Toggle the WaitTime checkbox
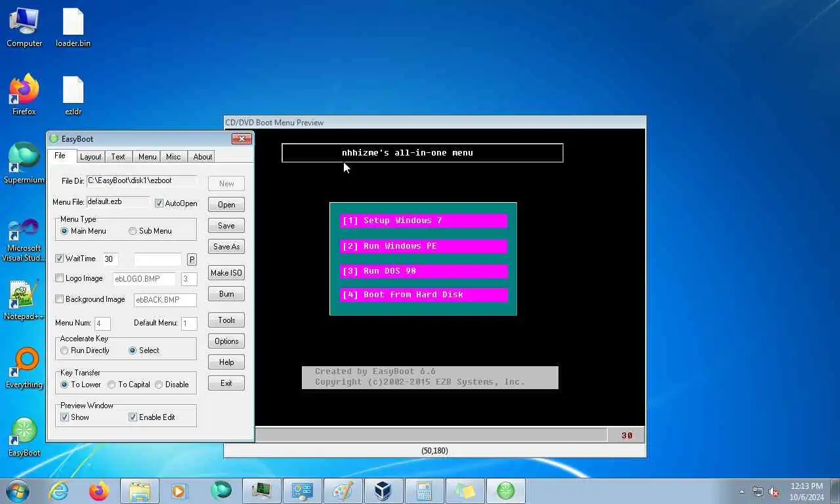The height and width of the screenshot is (504, 840). click(59, 259)
